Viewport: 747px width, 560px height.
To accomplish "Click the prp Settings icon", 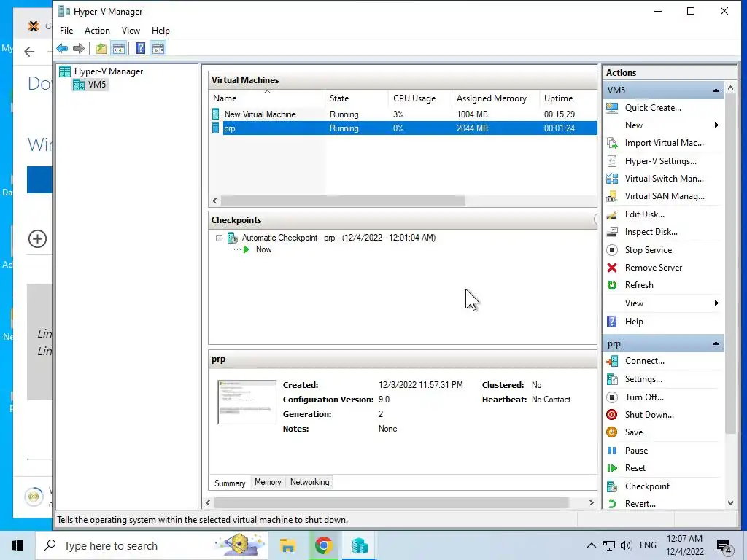I will 612,379.
